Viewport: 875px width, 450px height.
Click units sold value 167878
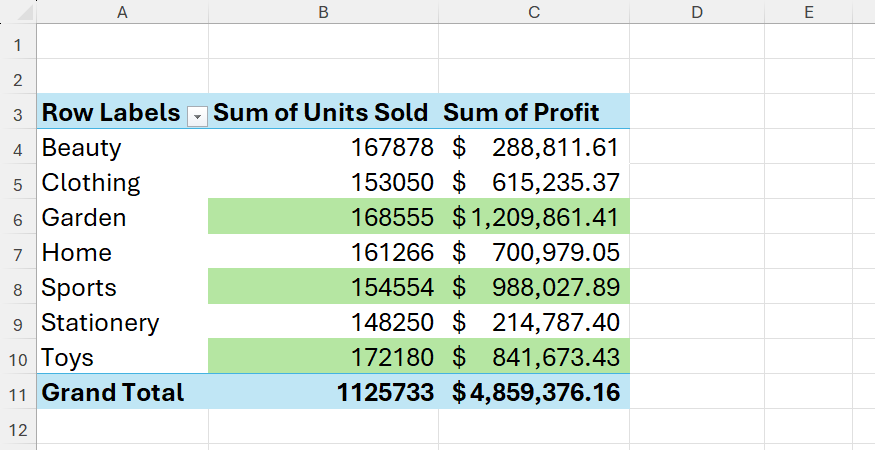tap(392, 148)
